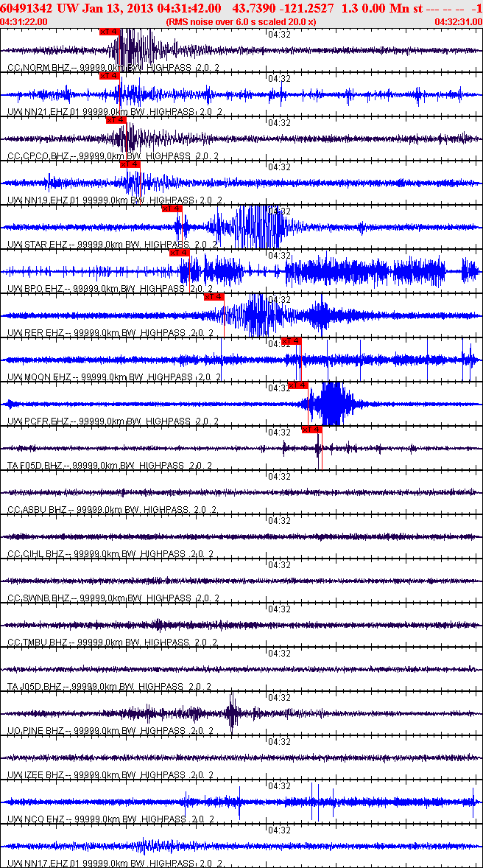
Task: Click the TA F05D BHZ station label
Action: click(110, 465)
